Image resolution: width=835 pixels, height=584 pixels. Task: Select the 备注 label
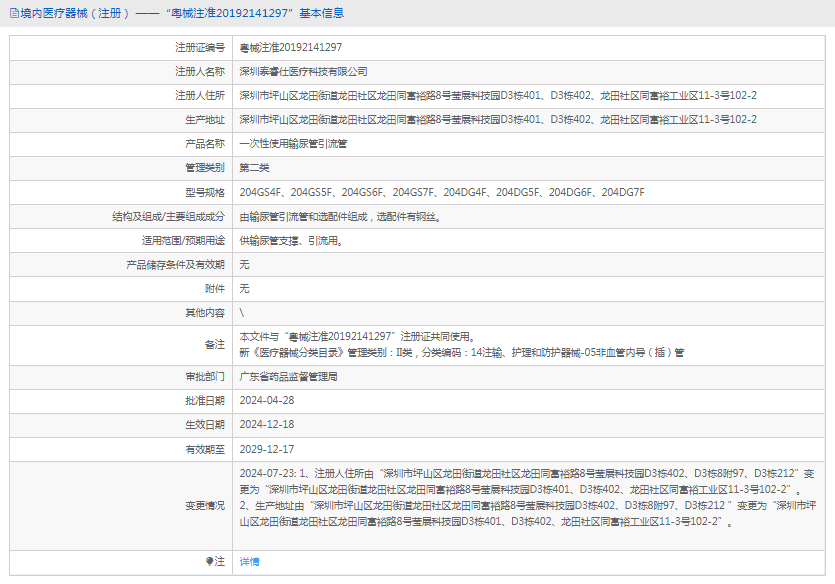pos(215,345)
